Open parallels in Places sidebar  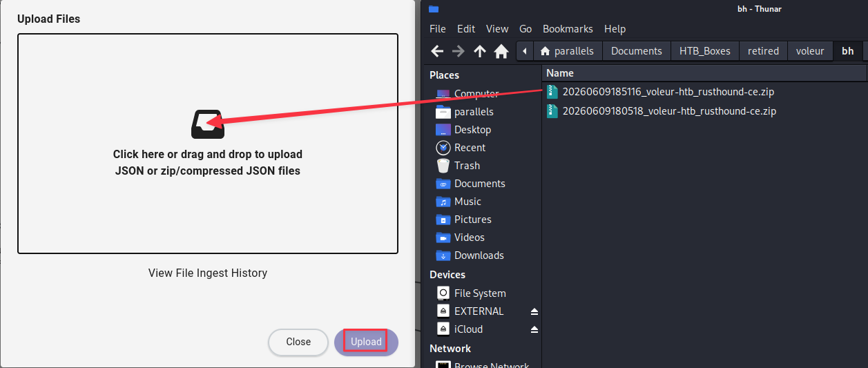(x=474, y=112)
